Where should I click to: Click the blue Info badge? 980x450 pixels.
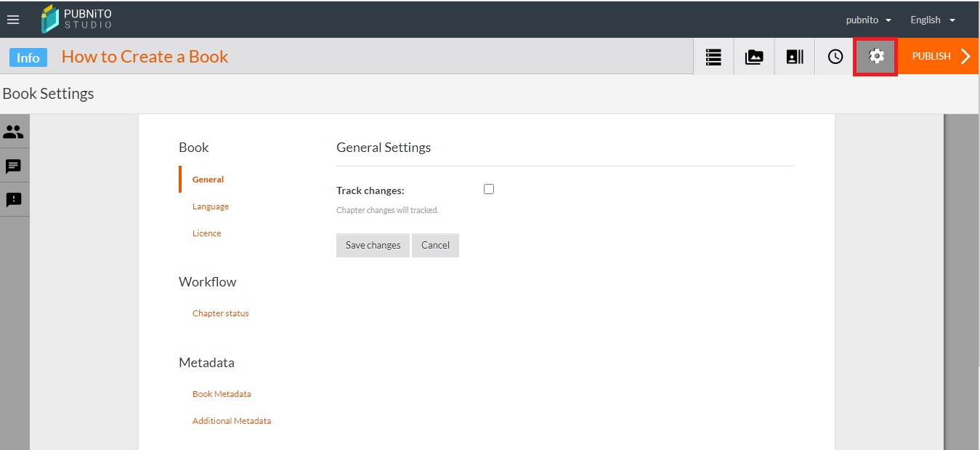coord(28,57)
